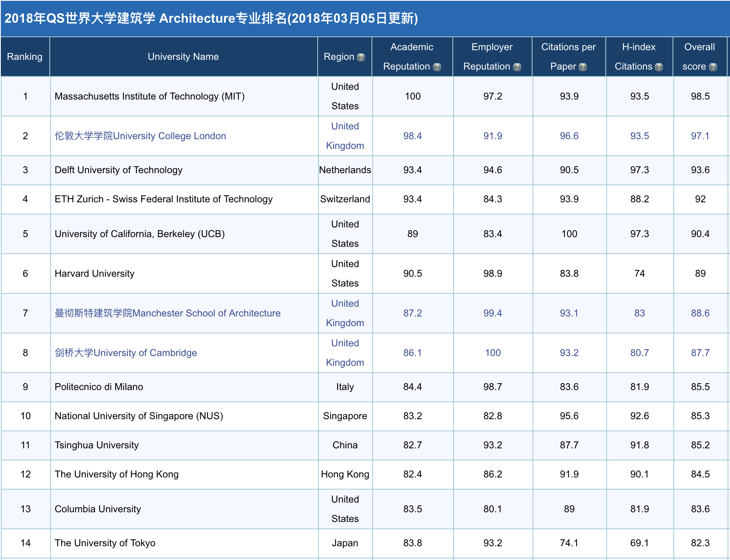Click China region cell
The image size is (730, 560).
(x=345, y=445)
